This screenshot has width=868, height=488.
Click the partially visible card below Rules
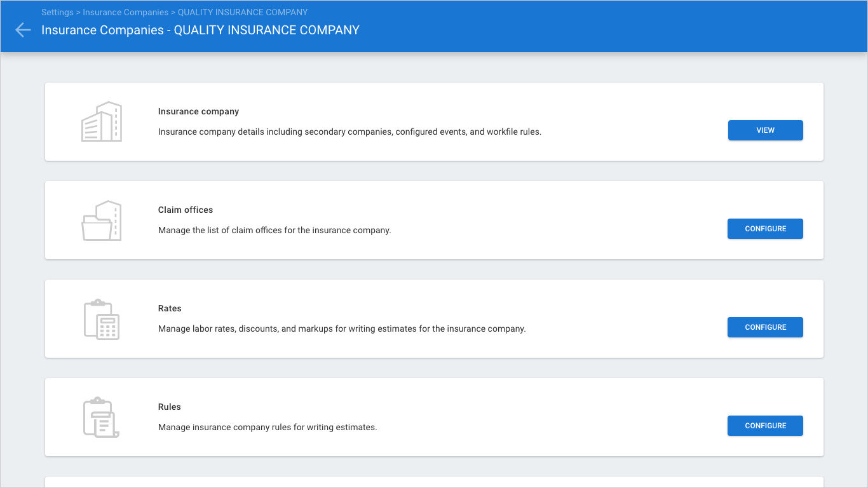[x=434, y=482]
